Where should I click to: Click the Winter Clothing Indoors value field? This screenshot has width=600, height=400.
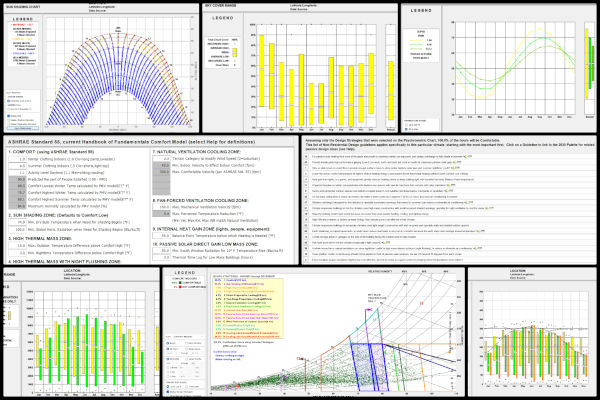pos(19,159)
